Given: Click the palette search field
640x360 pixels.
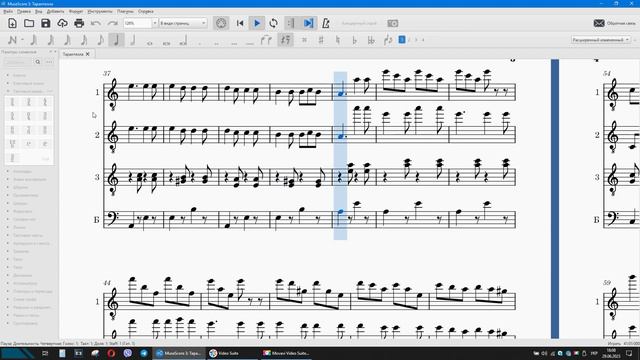Looking at the screenshot, I should coord(17,62).
